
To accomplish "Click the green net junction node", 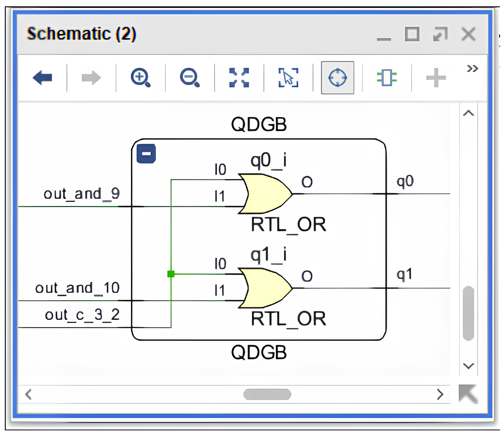I will (171, 274).
